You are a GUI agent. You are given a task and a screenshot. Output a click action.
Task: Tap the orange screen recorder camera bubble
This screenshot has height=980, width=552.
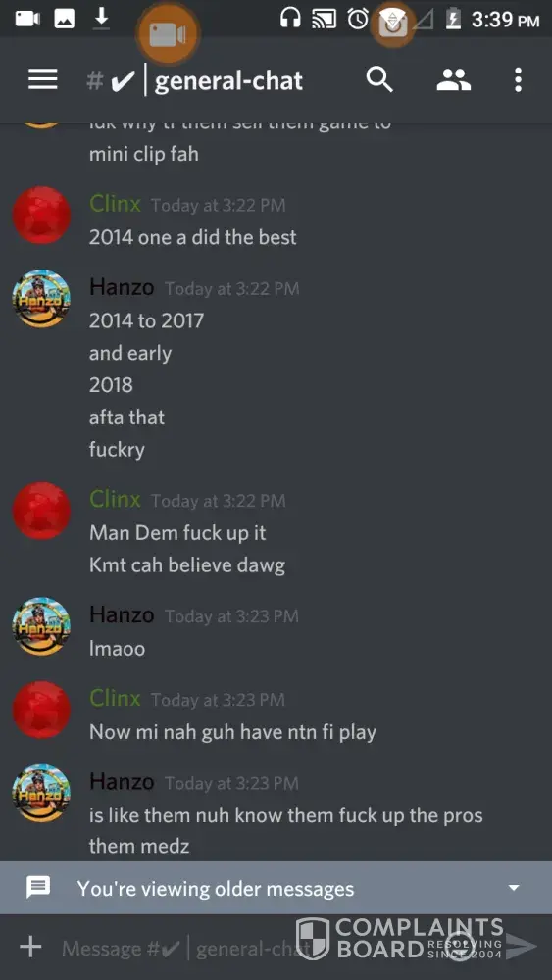pos(167,34)
